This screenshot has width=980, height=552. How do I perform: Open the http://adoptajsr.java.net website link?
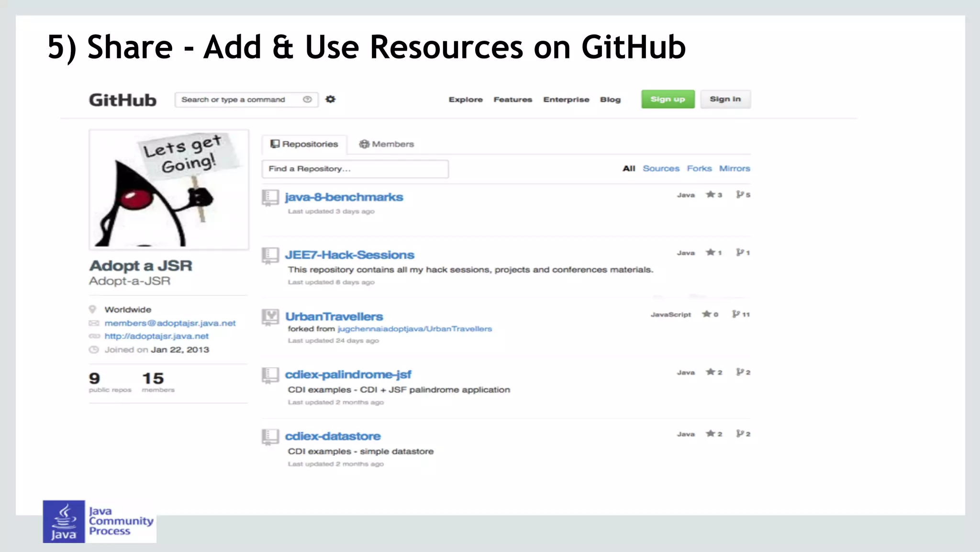coord(156,336)
